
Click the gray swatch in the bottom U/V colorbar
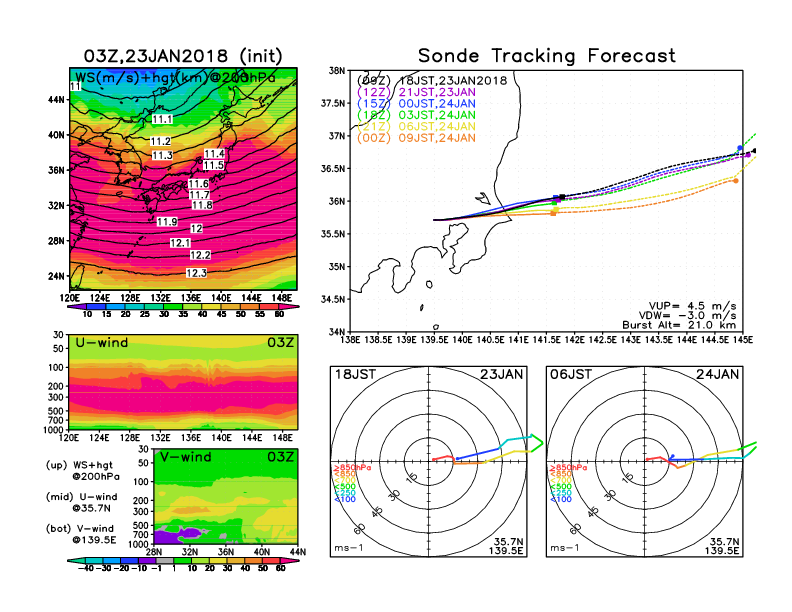[165, 561]
